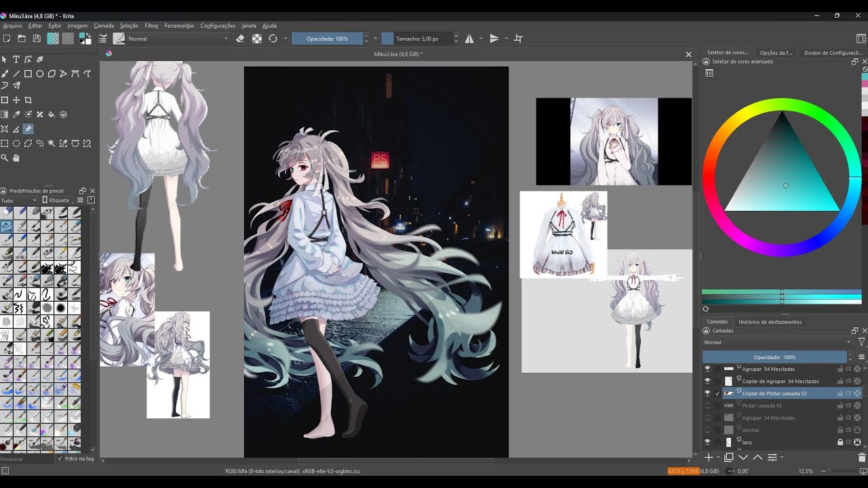Viewport: 868px width, 488px height.
Task: Select the Rectangular Selection tool
Action: tap(5, 143)
